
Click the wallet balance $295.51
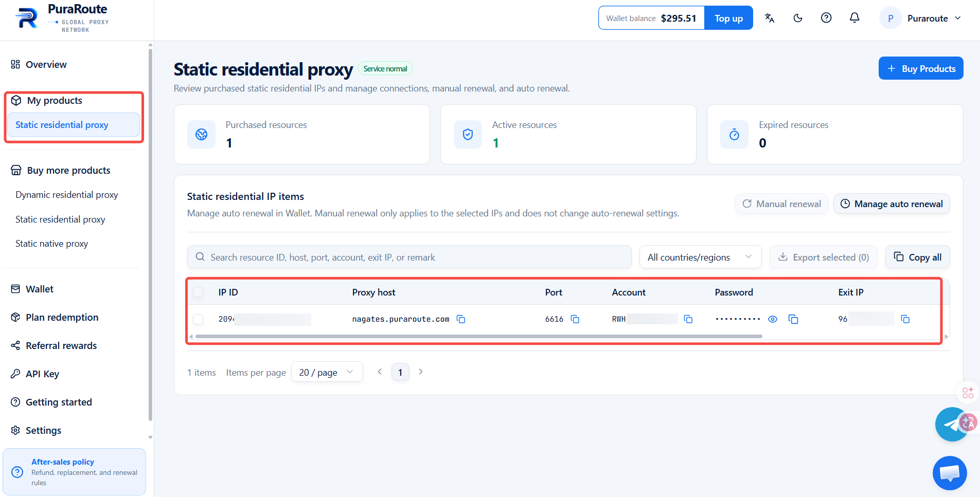tap(679, 18)
